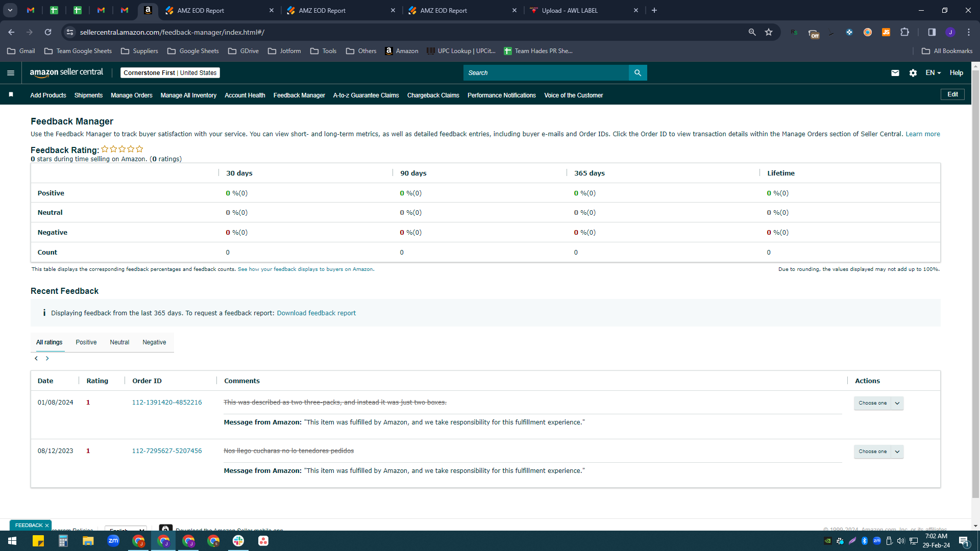Open File Explorer from the taskbar

click(x=88, y=541)
